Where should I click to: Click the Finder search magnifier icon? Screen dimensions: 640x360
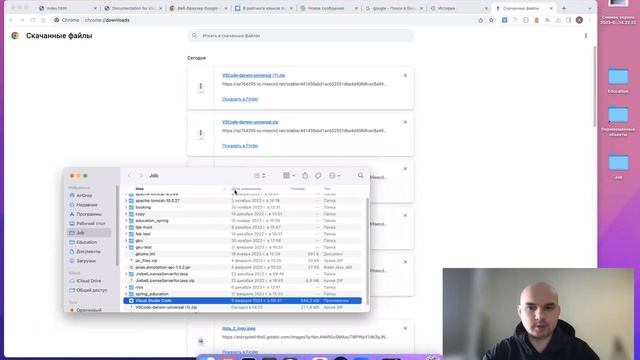click(360, 176)
